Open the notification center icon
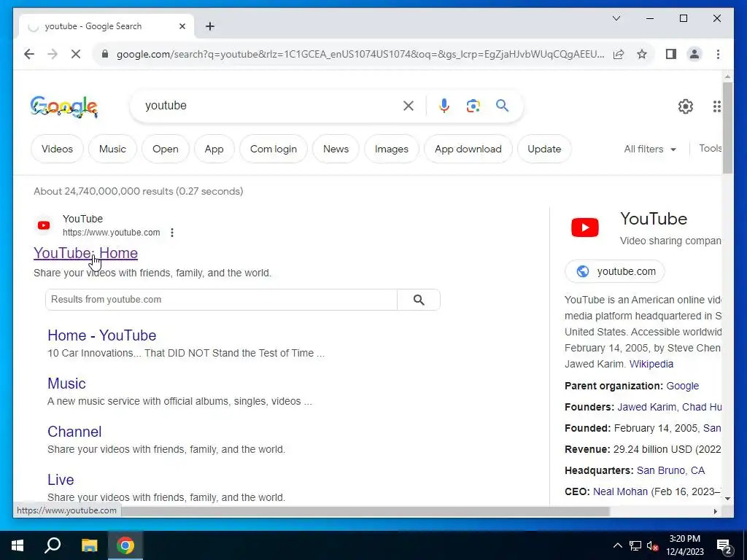Screen dimensions: 747x560 (x=724, y=546)
